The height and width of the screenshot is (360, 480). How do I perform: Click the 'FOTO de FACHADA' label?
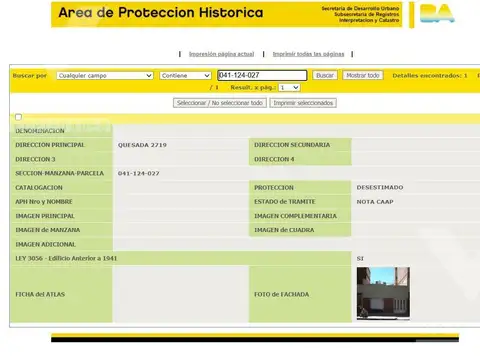pyautogui.click(x=281, y=294)
